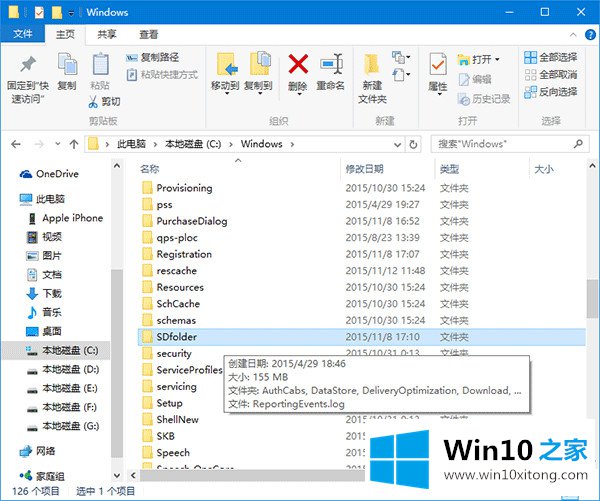This screenshot has width=600, height=501.
Task: Click the Paste (粘贴) clipboard icon
Action: coord(100,65)
